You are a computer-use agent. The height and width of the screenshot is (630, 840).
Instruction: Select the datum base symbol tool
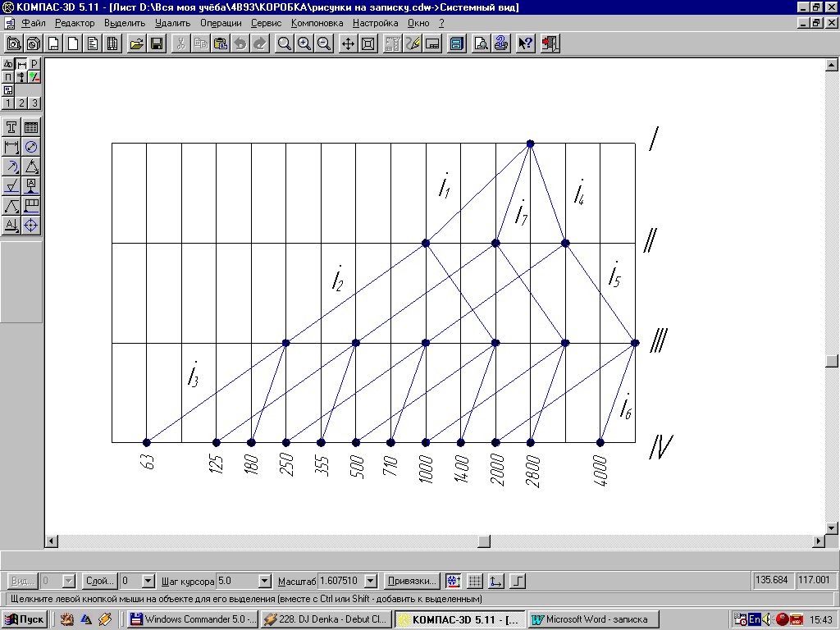(x=31, y=186)
